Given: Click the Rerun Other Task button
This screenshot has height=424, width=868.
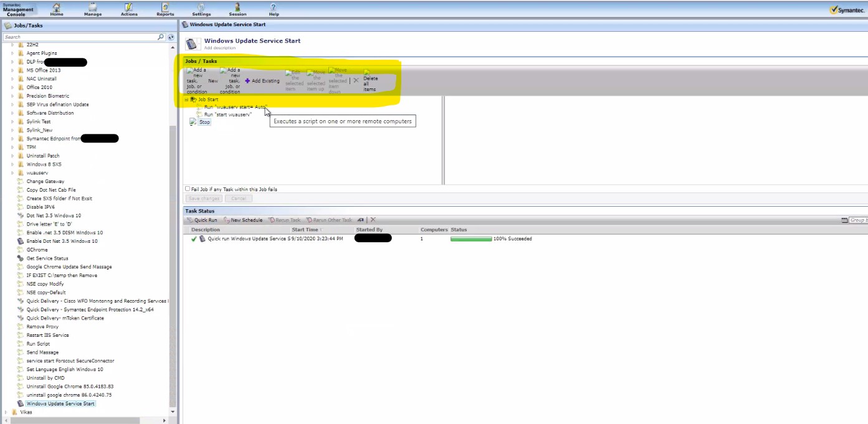Looking at the screenshot, I should [329, 220].
